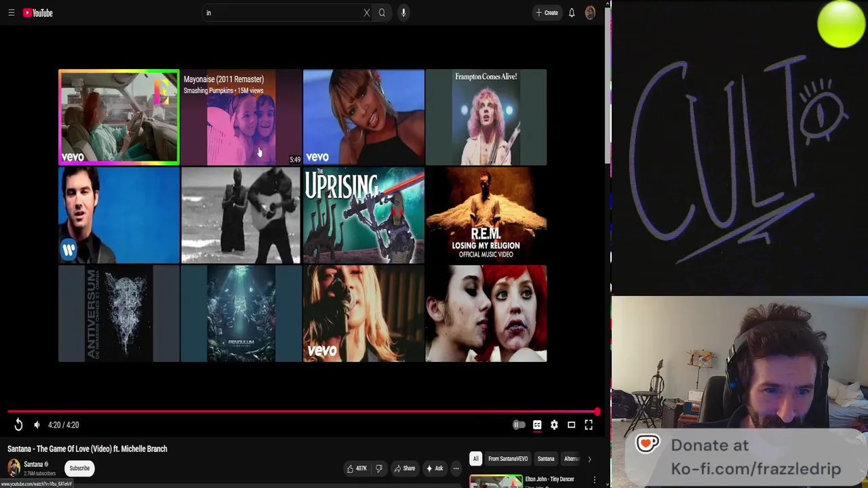Viewport: 868px width, 488px height.
Task: Toggle the autoplay switch
Action: coord(519,425)
